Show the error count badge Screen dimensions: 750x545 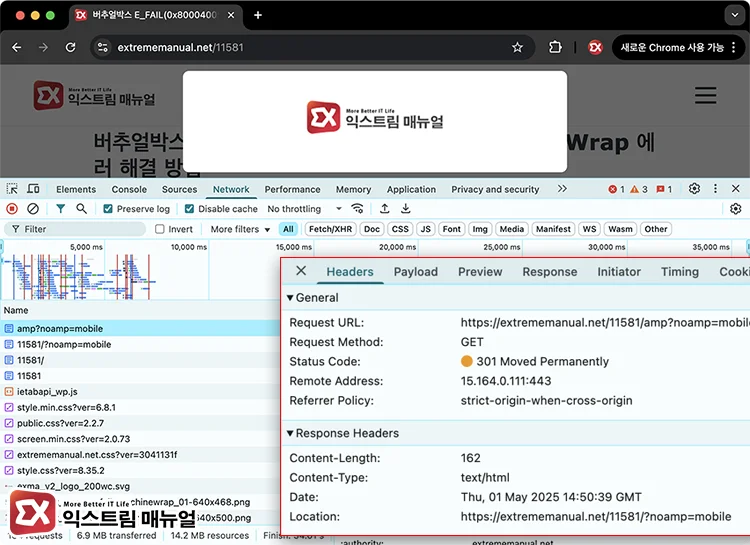617,189
